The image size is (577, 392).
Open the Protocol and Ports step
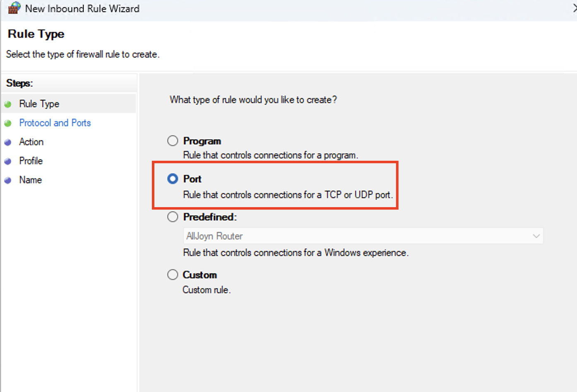(55, 123)
